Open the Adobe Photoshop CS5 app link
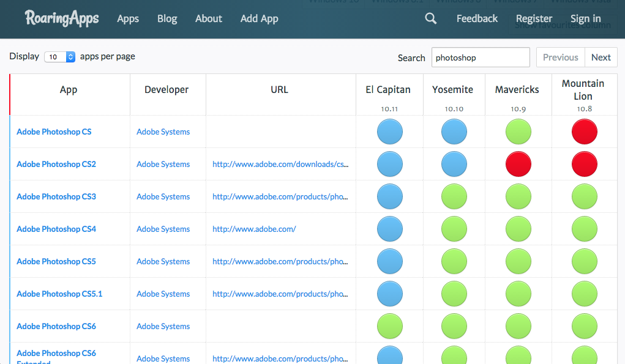The image size is (625, 364). point(56,262)
